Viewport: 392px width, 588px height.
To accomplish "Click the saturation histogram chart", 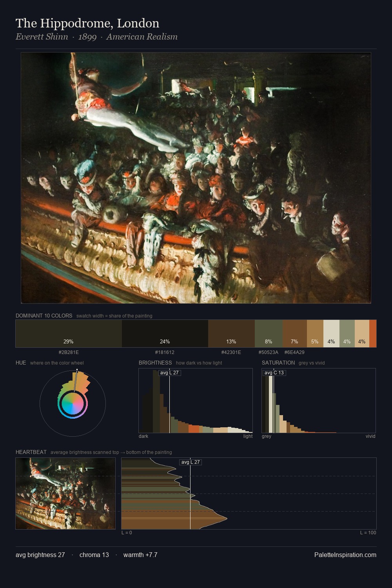I will [x=319, y=401].
